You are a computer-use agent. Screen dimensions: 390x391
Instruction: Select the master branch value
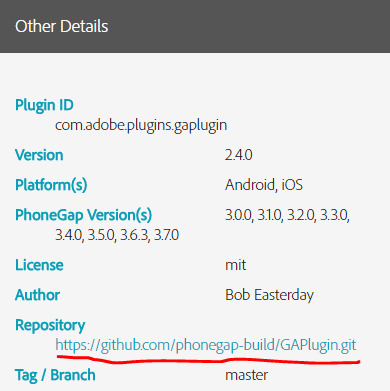click(x=246, y=375)
